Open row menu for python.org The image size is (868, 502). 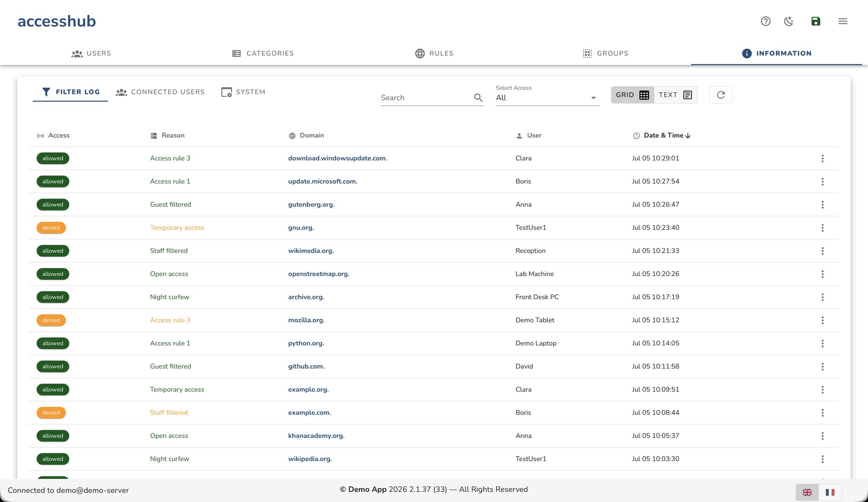[x=823, y=343]
